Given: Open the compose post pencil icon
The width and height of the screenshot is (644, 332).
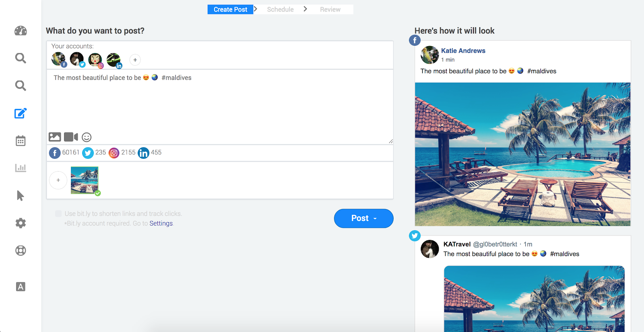Looking at the screenshot, I should tap(21, 113).
